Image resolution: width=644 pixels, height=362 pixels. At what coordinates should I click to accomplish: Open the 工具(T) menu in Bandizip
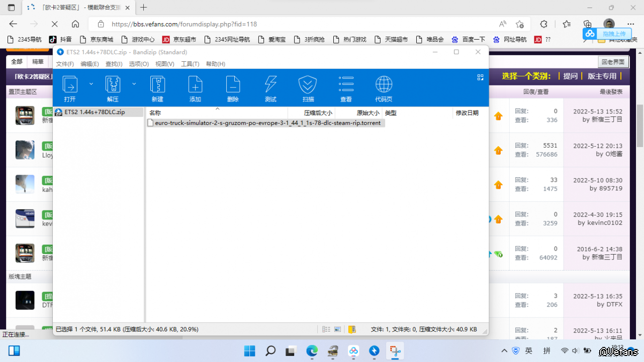190,64
